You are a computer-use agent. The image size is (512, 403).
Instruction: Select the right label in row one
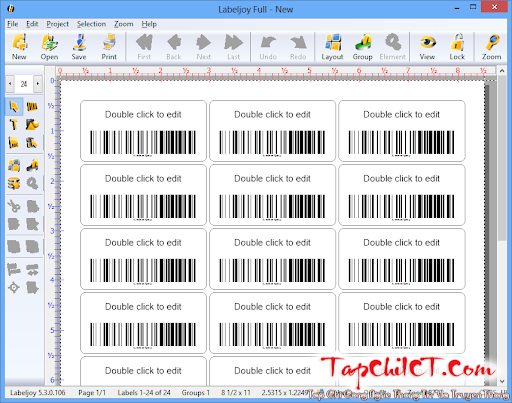click(x=402, y=131)
